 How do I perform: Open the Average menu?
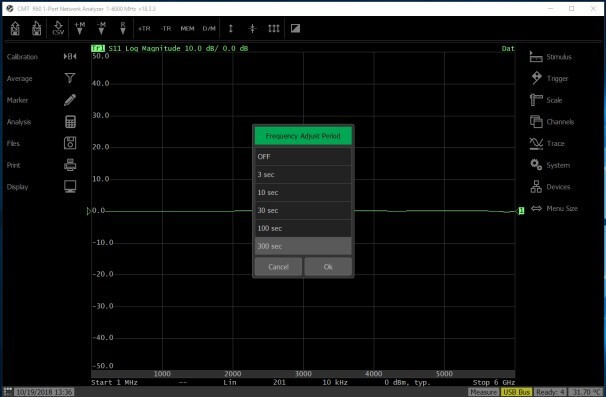click(x=19, y=78)
